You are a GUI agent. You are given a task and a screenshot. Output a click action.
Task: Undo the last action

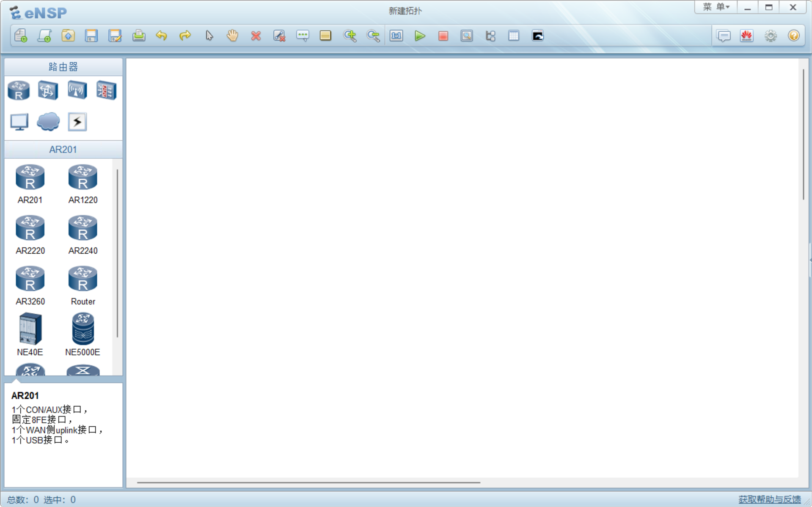pos(162,36)
